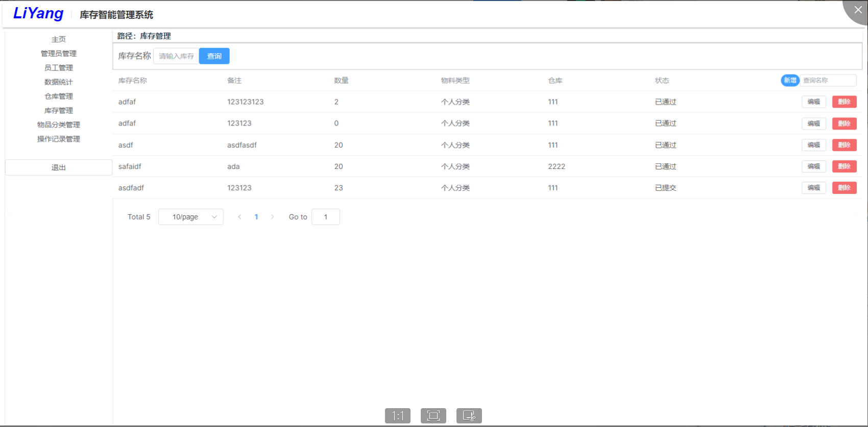This screenshot has width=868, height=427.
Task: Open 操作记录管理 menu item
Action: tap(59, 139)
